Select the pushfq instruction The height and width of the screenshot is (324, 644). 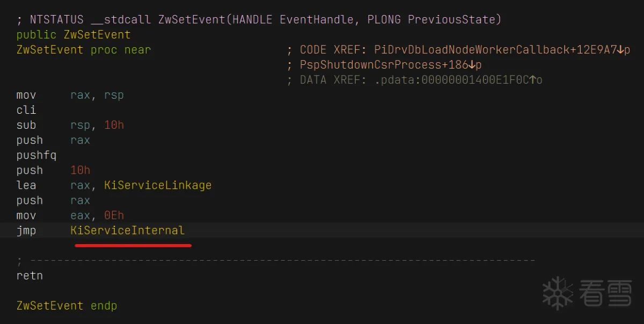click(36, 156)
